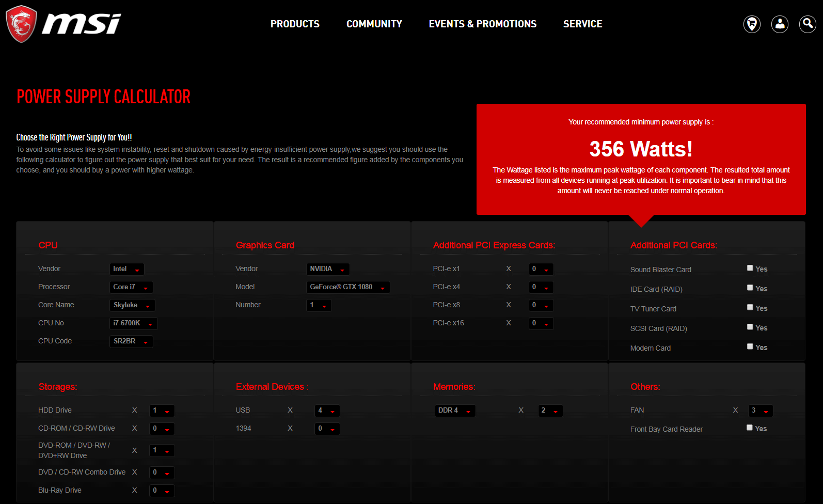Expand the Skylake Core Name dropdown
Image resolution: width=823 pixels, height=504 pixels.
(132, 305)
